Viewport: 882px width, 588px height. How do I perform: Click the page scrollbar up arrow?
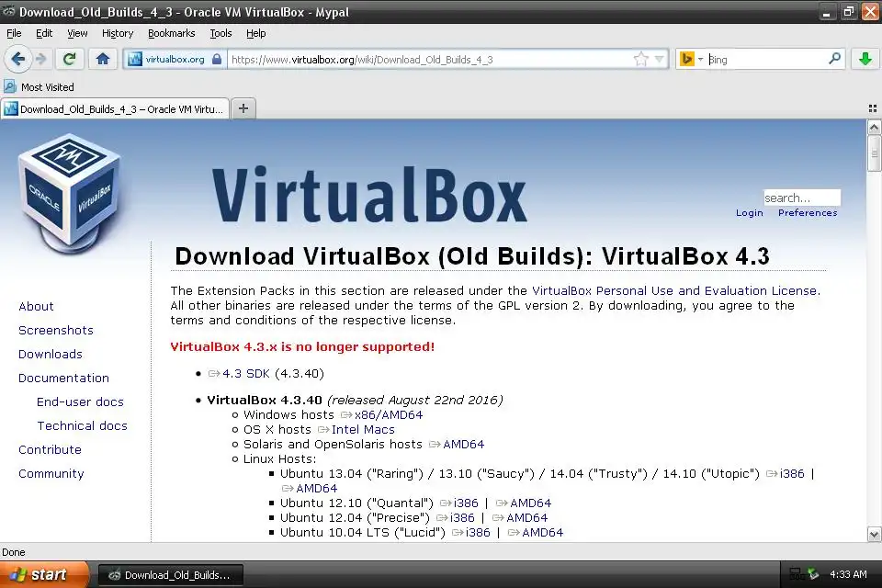pos(874,127)
